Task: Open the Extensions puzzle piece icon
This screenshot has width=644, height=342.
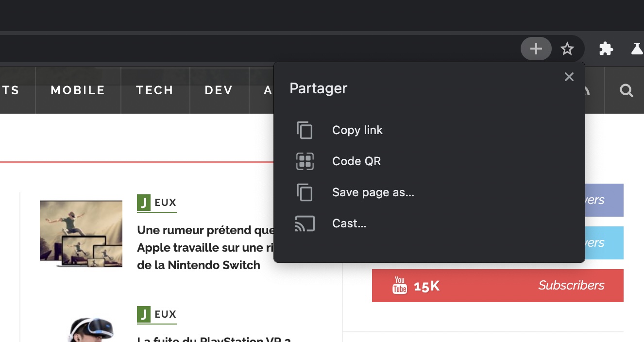Action: tap(606, 49)
